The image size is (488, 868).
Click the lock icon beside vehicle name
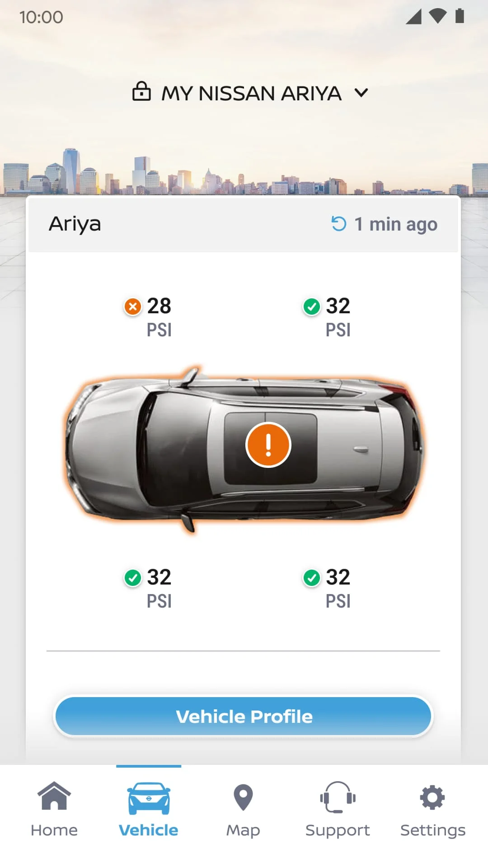click(142, 92)
